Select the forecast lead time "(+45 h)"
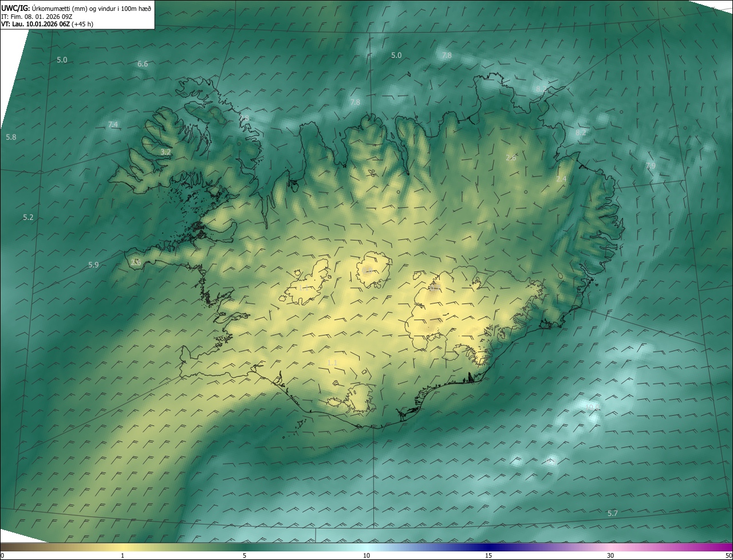Image resolution: width=733 pixels, height=560 pixels. [82, 24]
